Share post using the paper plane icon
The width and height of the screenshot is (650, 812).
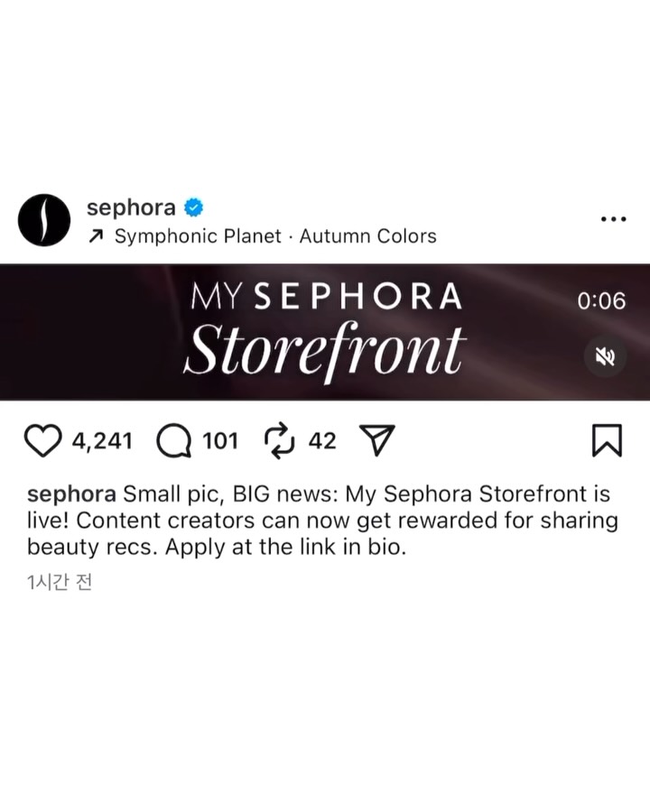[377, 440]
